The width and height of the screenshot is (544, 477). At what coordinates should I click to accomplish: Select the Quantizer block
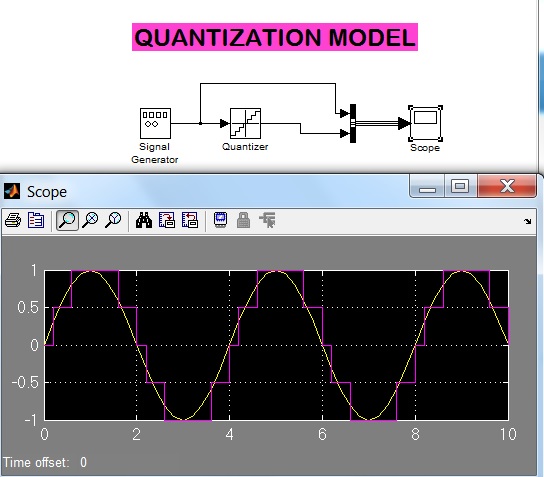(x=246, y=123)
